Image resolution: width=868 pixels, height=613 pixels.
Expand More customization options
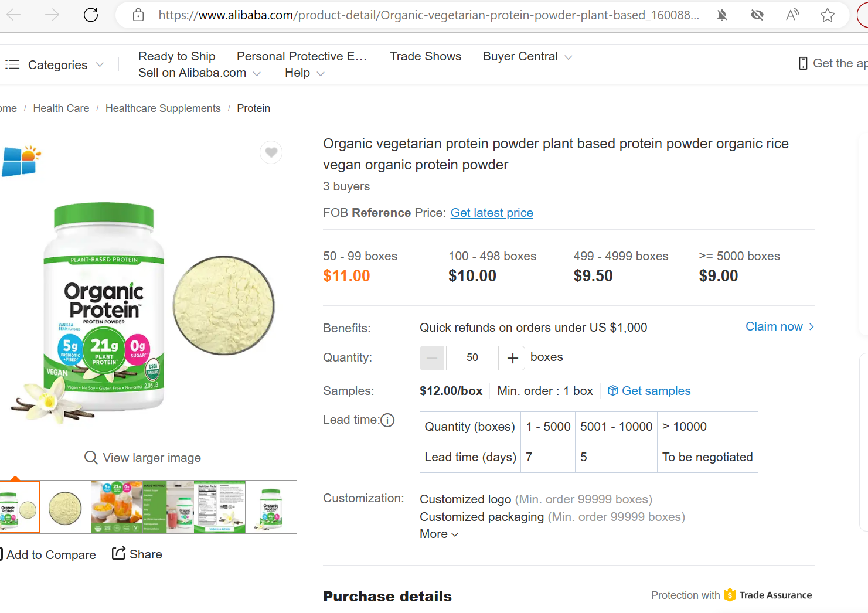(439, 534)
